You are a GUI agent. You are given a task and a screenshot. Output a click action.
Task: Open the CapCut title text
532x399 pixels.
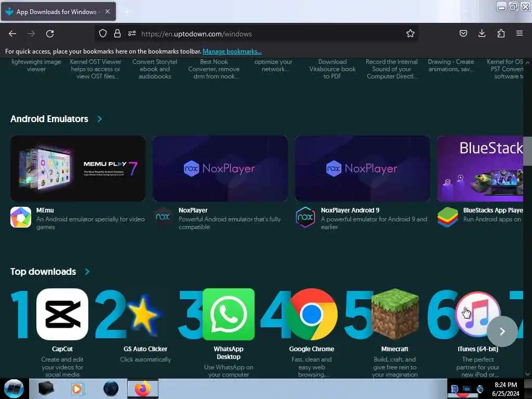coord(62,349)
